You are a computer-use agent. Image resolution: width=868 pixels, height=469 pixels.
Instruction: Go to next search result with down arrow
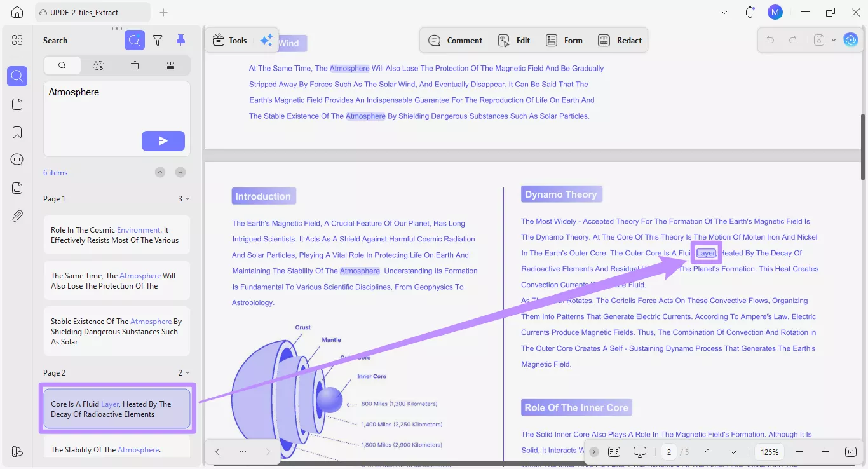click(180, 172)
